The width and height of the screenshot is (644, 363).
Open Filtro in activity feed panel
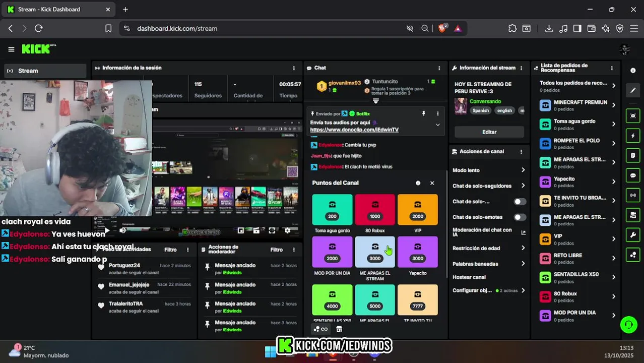point(170,250)
